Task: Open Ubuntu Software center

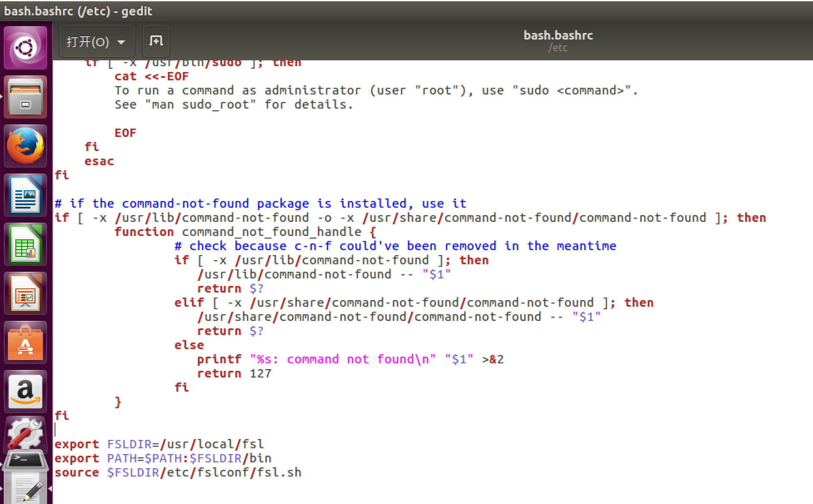Action: (x=25, y=343)
